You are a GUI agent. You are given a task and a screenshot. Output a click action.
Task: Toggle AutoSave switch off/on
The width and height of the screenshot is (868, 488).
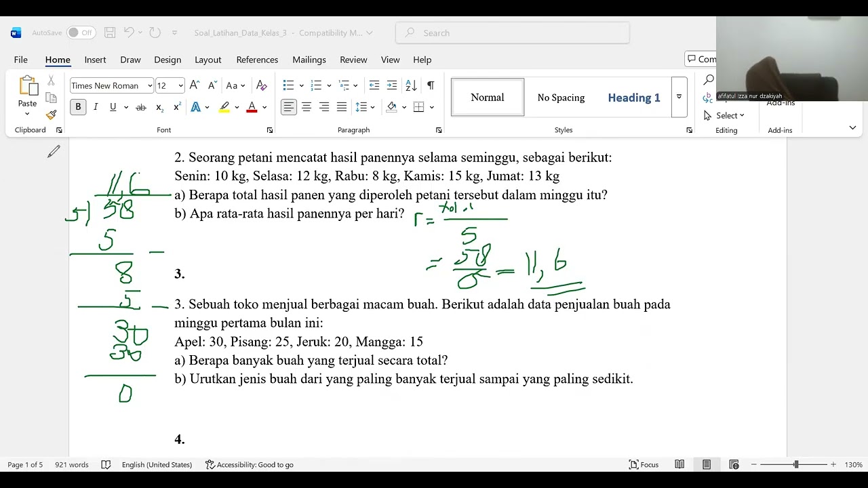81,33
